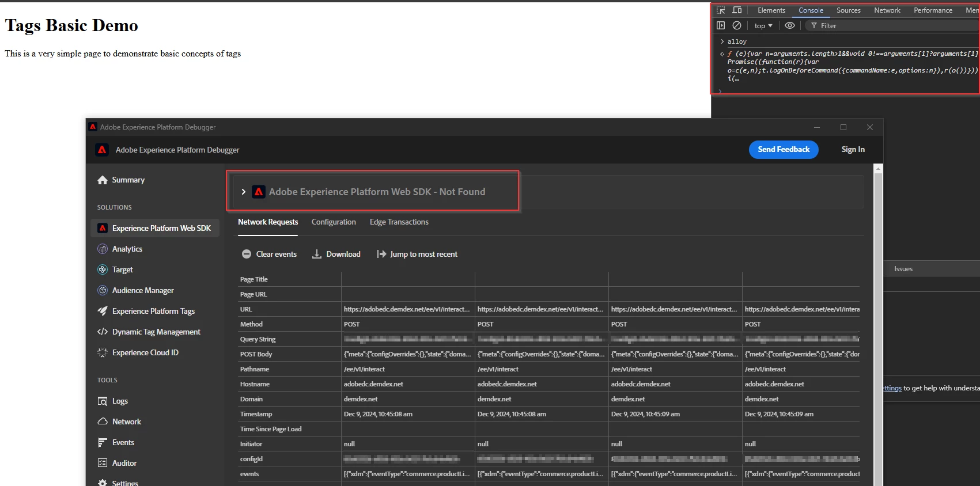
Task: Open the Experience Cloud ID sidebar item
Action: [155, 352]
